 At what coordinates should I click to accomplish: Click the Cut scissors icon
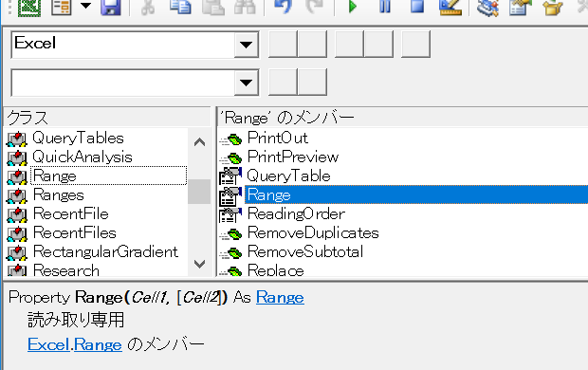pyautogui.click(x=148, y=7)
